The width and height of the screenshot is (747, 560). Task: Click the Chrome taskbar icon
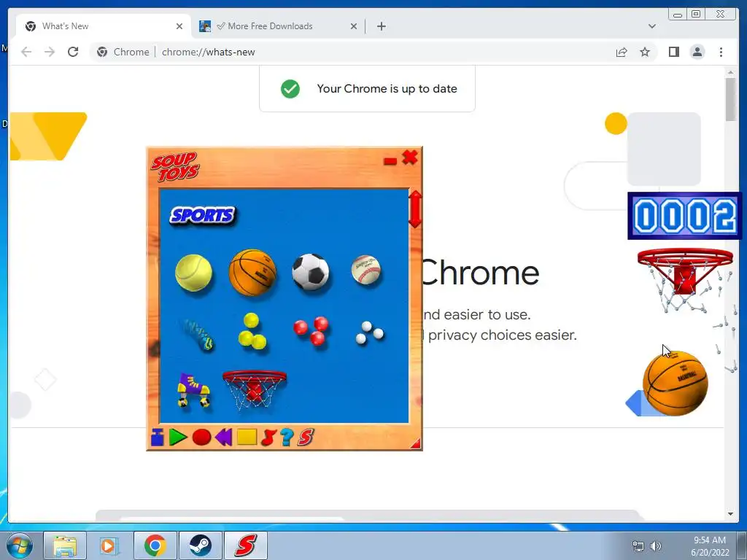pyautogui.click(x=155, y=545)
